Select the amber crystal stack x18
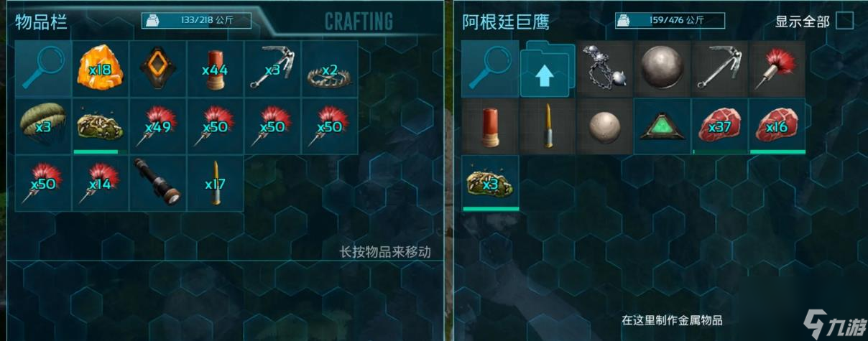Image resolution: width=868 pixels, height=341 pixels. (x=101, y=68)
